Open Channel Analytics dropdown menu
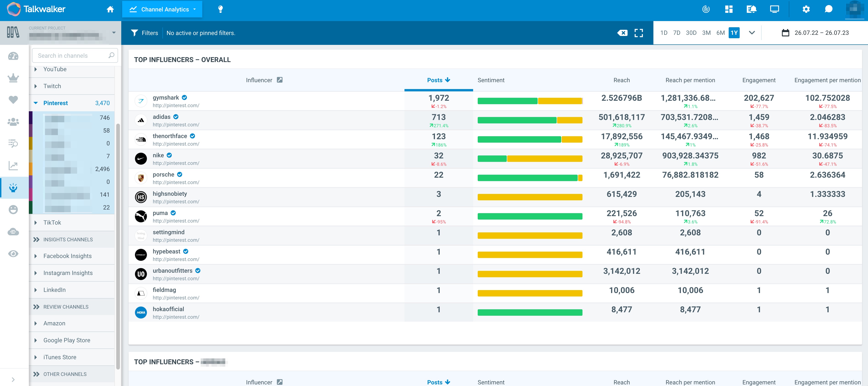The height and width of the screenshot is (386, 868). pyautogui.click(x=162, y=9)
